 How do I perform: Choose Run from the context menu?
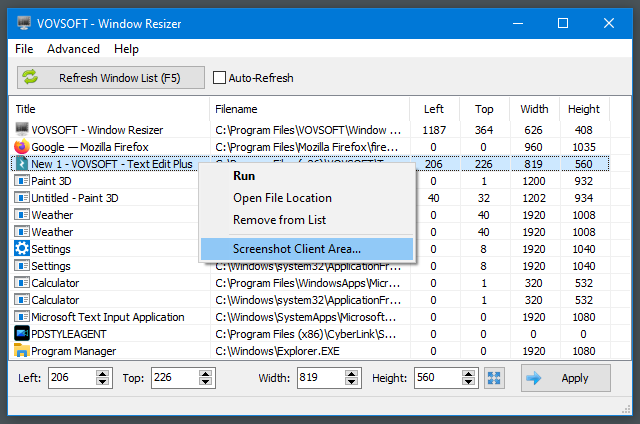point(307,176)
